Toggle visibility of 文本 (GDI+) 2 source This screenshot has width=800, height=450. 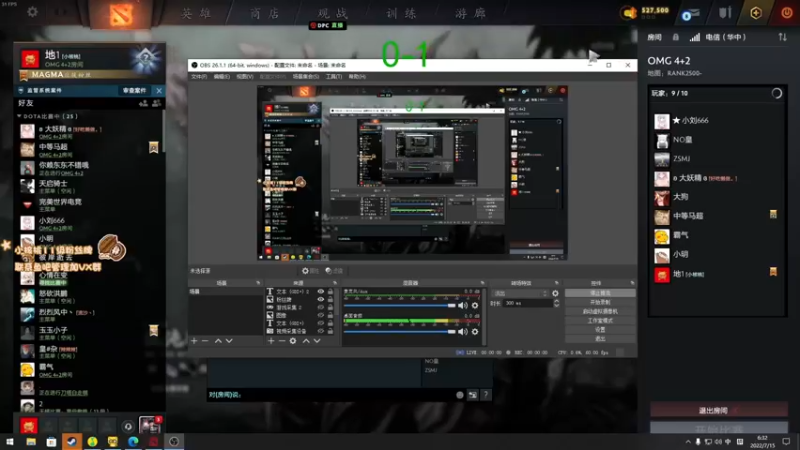[x=320, y=291]
